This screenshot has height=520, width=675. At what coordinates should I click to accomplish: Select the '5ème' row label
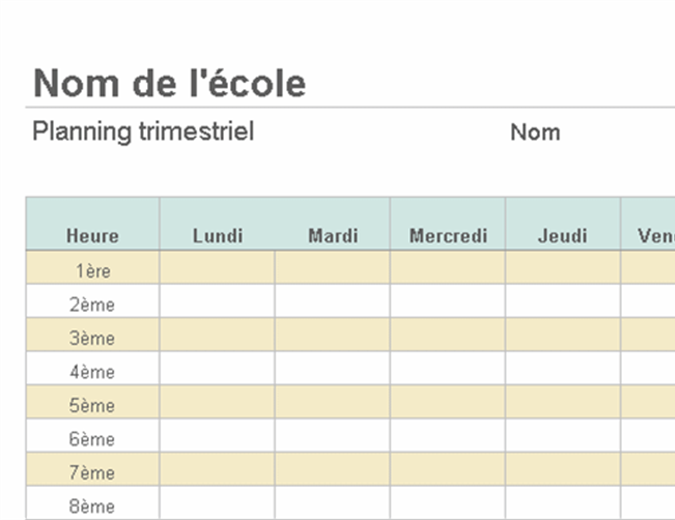click(92, 406)
